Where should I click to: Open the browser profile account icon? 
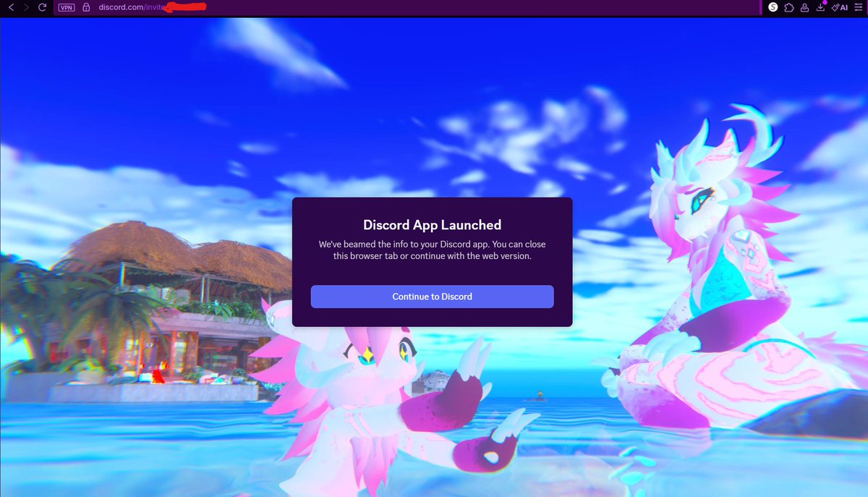tap(804, 7)
